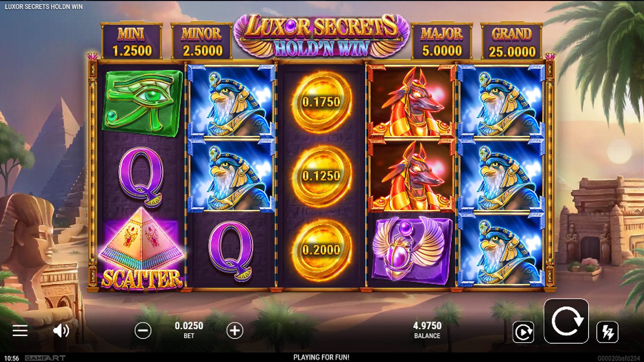
Task: Toggle the turbo lightning mode
Action: (607, 332)
